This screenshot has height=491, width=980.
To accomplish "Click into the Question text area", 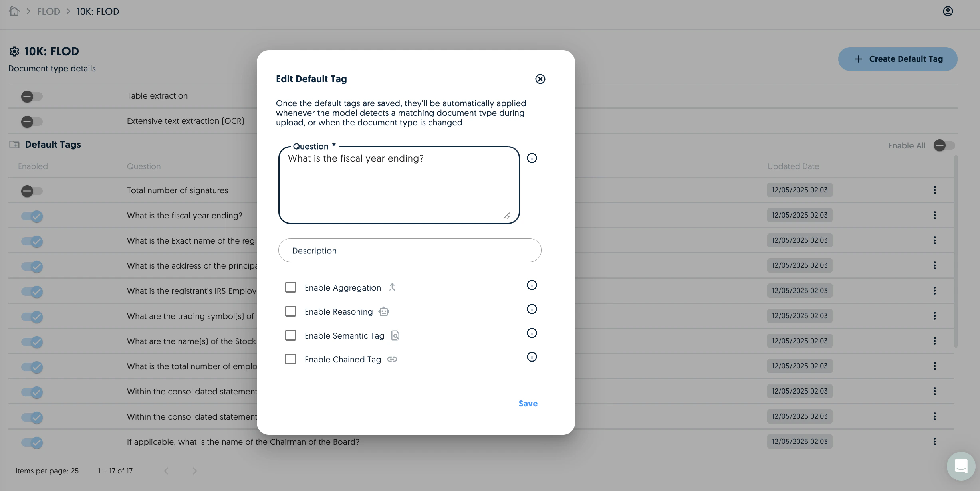I will click(x=399, y=185).
